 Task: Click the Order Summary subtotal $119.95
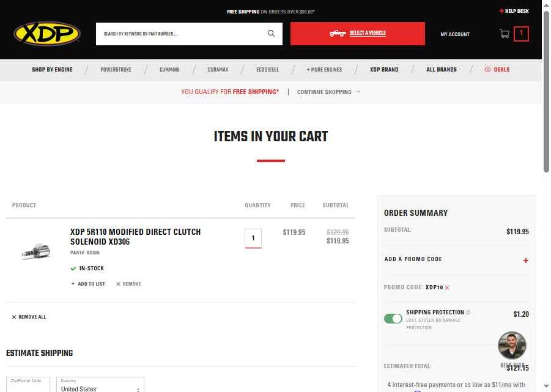pos(517,232)
